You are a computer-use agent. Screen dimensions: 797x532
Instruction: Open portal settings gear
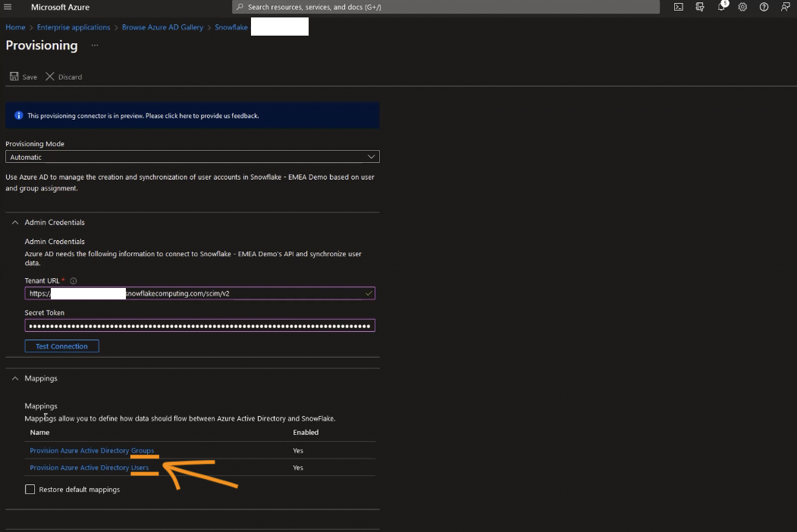coord(742,7)
